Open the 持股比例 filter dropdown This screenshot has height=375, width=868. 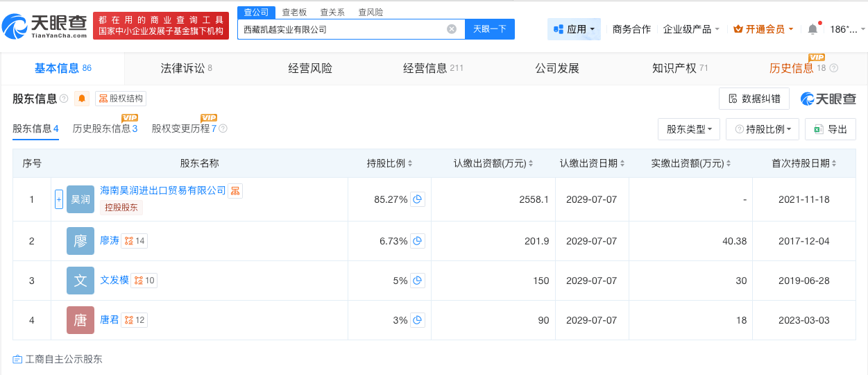pyautogui.click(x=762, y=129)
